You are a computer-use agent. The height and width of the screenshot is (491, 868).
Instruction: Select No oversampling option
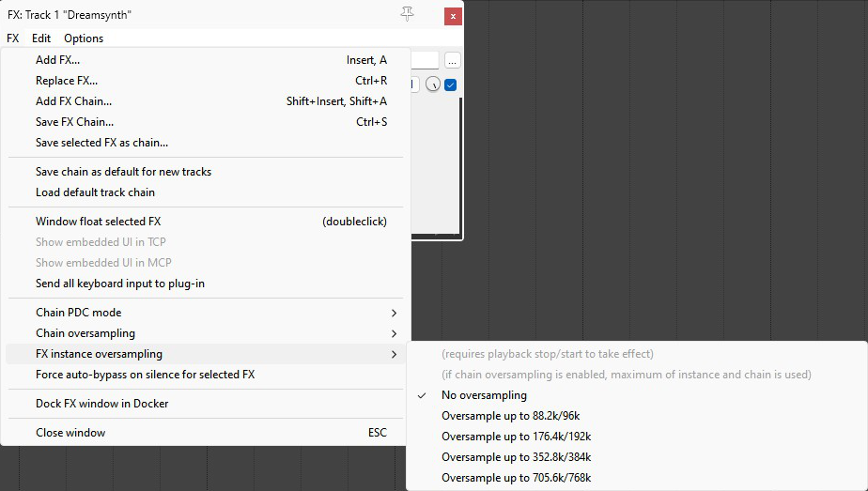[484, 395]
